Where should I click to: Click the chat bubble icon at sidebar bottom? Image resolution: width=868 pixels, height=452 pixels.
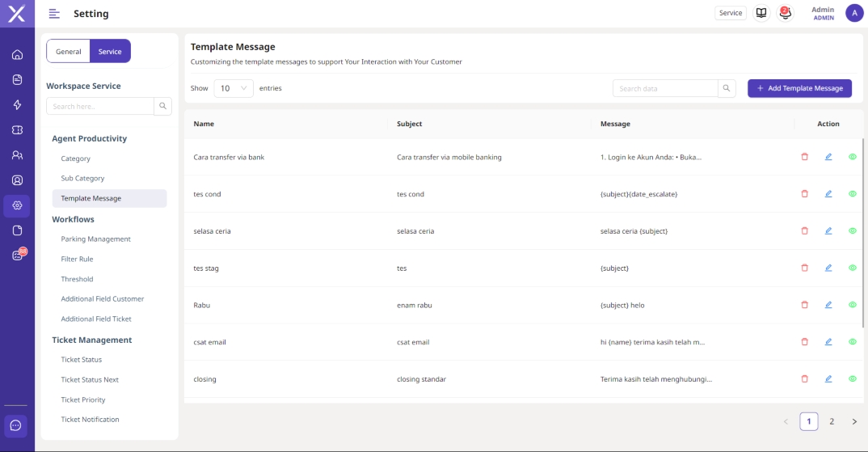pos(16,425)
